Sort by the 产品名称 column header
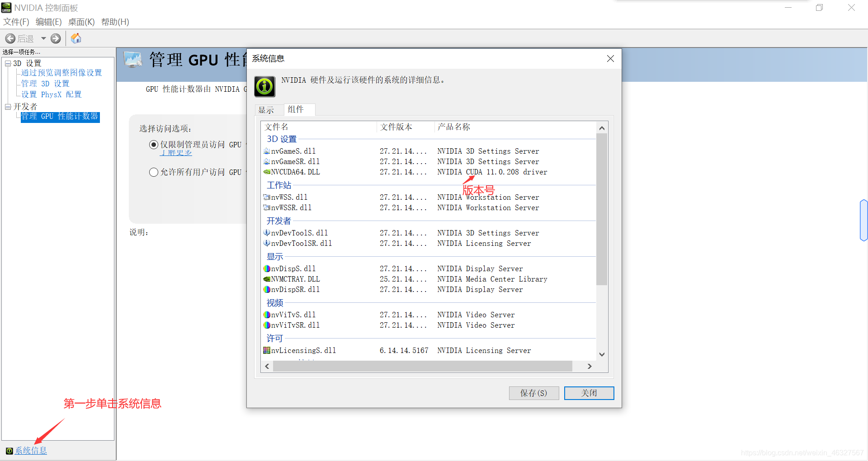 pyautogui.click(x=515, y=127)
